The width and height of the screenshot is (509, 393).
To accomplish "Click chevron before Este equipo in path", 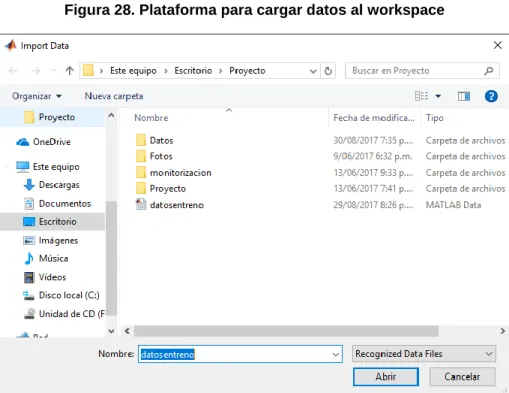I will (101, 71).
